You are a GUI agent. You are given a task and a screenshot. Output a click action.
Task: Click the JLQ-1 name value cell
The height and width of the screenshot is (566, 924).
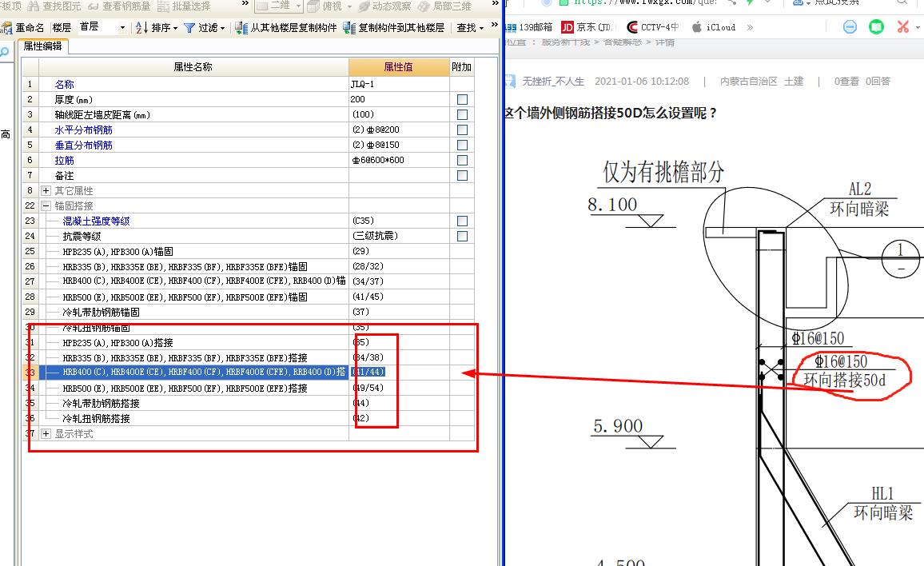[399, 84]
